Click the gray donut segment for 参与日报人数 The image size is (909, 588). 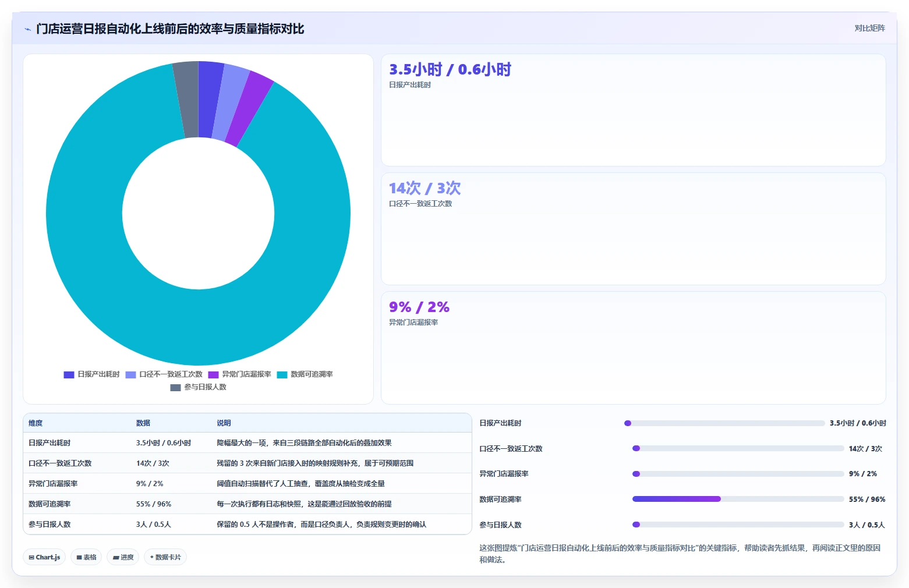point(188,99)
